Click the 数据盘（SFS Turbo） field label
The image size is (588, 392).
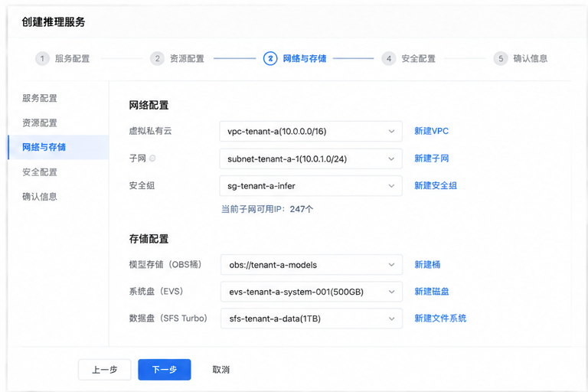168,318
